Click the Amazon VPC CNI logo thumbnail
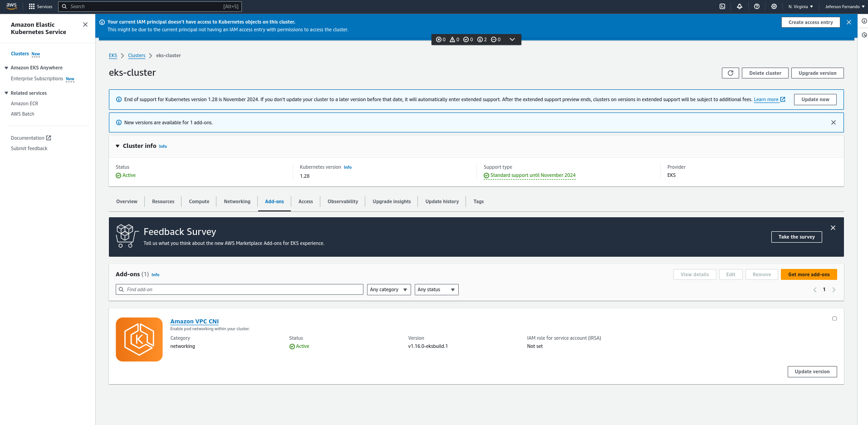Screen dimensions: 868x425 pos(139,339)
